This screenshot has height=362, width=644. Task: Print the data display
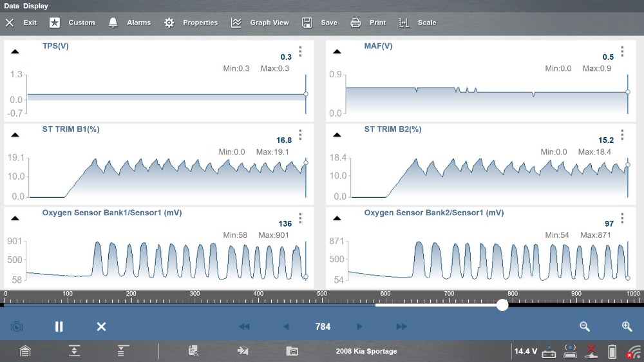point(368,23)
